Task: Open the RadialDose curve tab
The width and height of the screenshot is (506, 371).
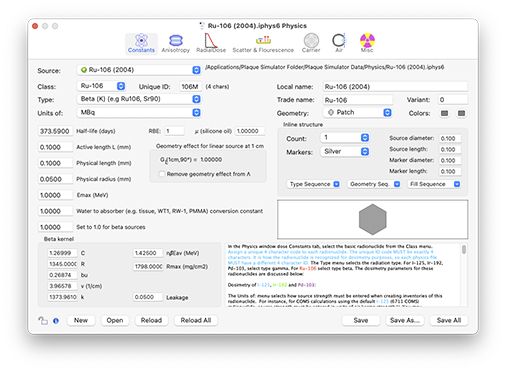Action: point(211,43)
